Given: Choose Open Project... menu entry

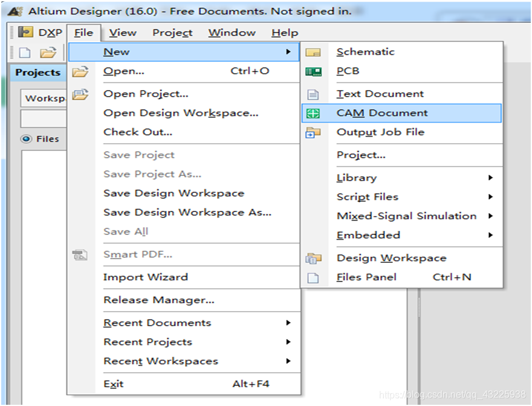Looking at the screenshot, I should 184,94.
